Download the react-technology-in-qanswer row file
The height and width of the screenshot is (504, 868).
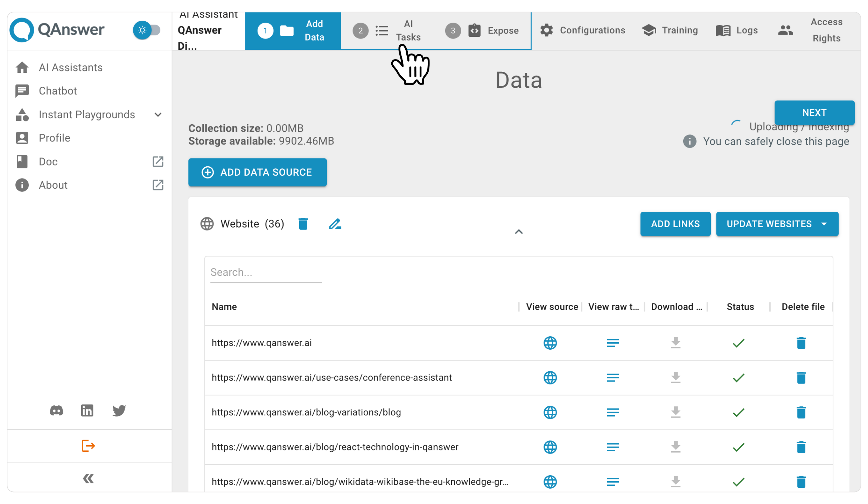[x=675, y=447]
